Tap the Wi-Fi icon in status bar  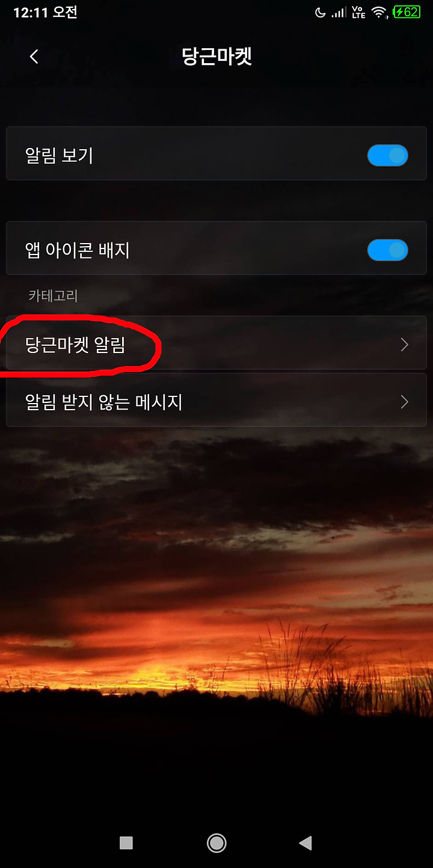379,12
